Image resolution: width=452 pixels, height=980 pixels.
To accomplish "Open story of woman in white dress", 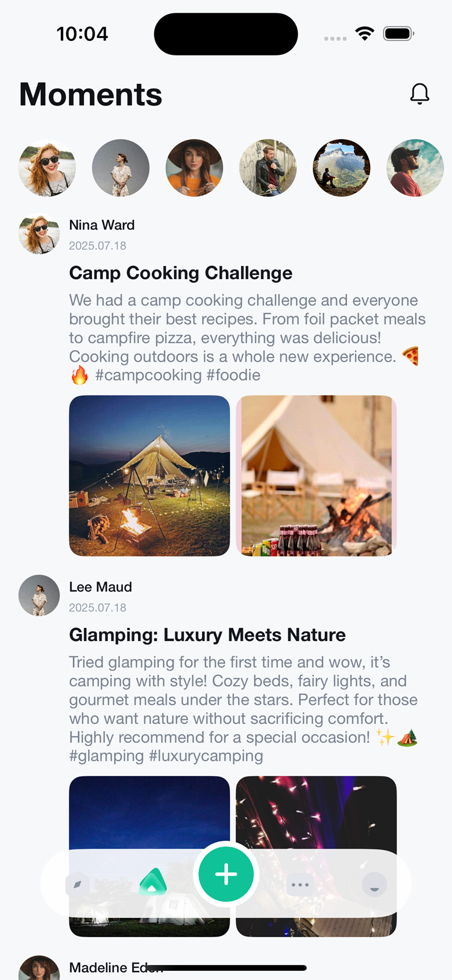I will pos(121,168).
